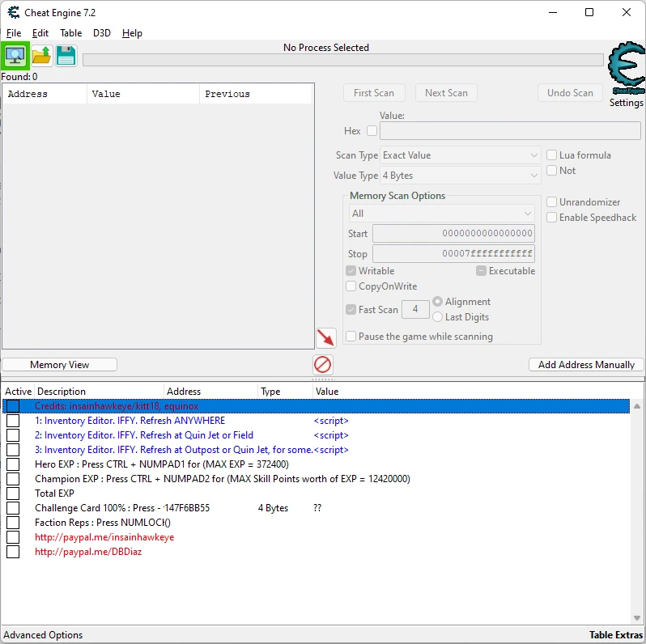Click the Type column header in table
This screenshot has width=646, height=644.
(x=285, y=392)
